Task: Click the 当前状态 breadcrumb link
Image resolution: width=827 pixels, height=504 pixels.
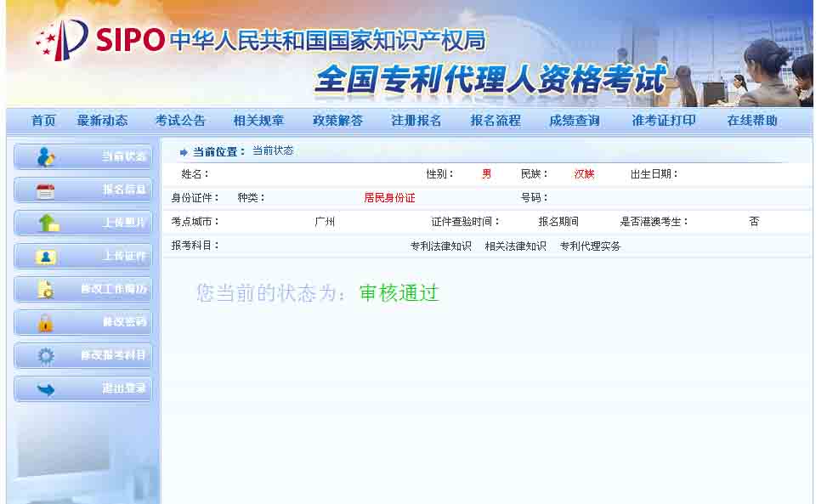Action: pyautogui.click(x=273, y=151)
